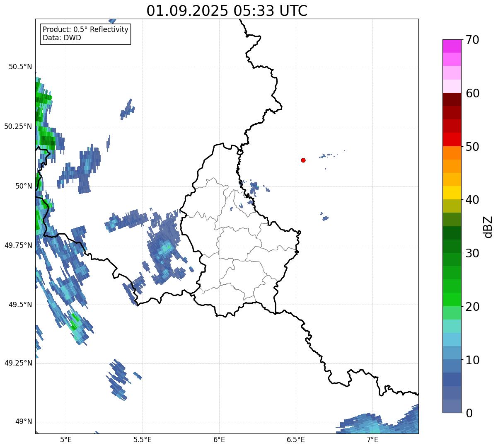
Task: Click the dark maroon colorbar segment below 60
Action: tap(452, 99)
